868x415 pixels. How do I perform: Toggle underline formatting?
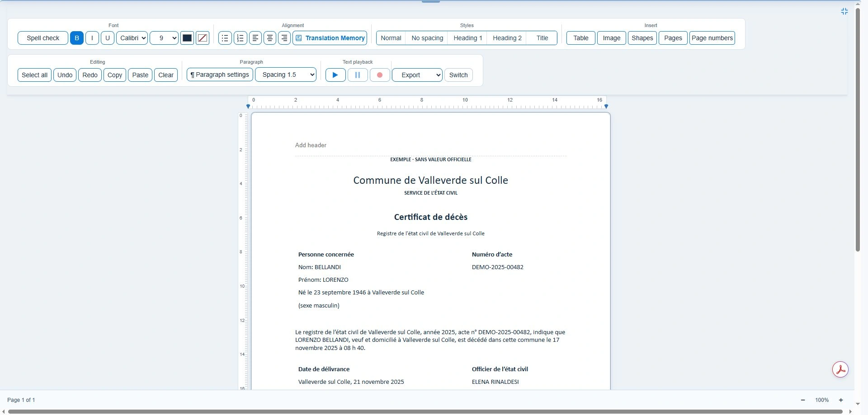click(108, 38)
